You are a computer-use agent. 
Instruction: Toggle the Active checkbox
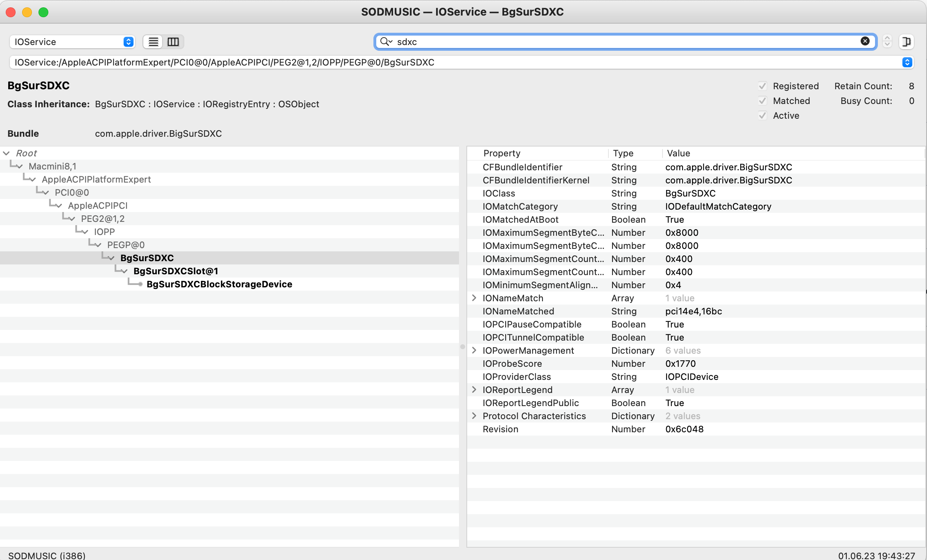point(762,115)
